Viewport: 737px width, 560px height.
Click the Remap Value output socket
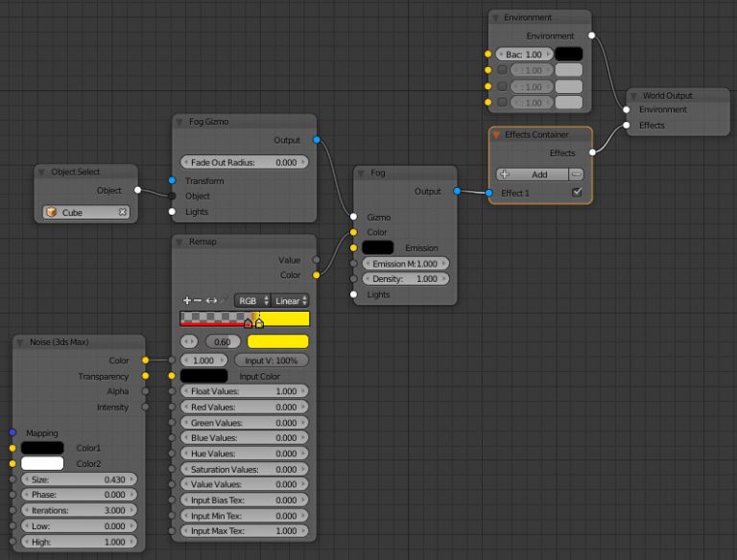pyautogui.click(x=317, y=260)
